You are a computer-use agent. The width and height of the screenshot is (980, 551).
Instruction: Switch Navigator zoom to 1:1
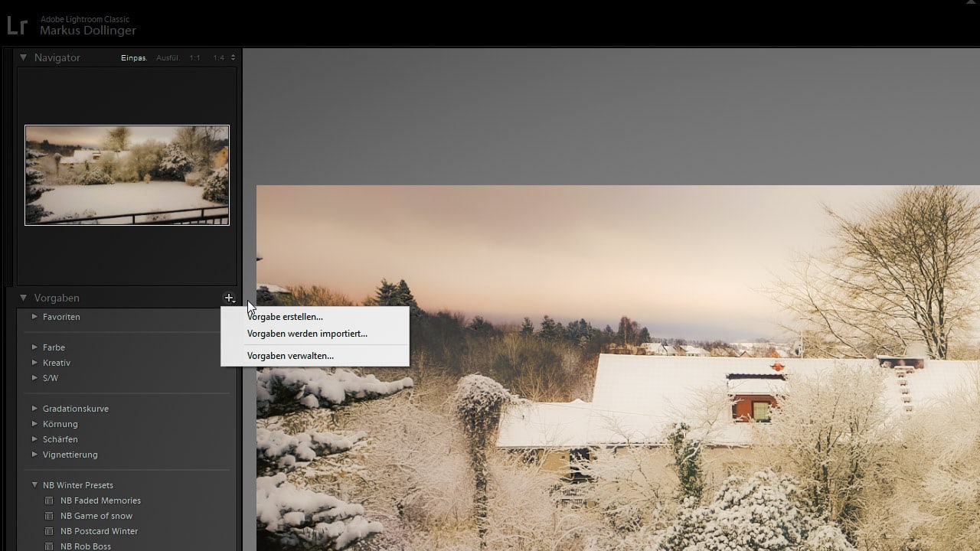tap(195, 58)
